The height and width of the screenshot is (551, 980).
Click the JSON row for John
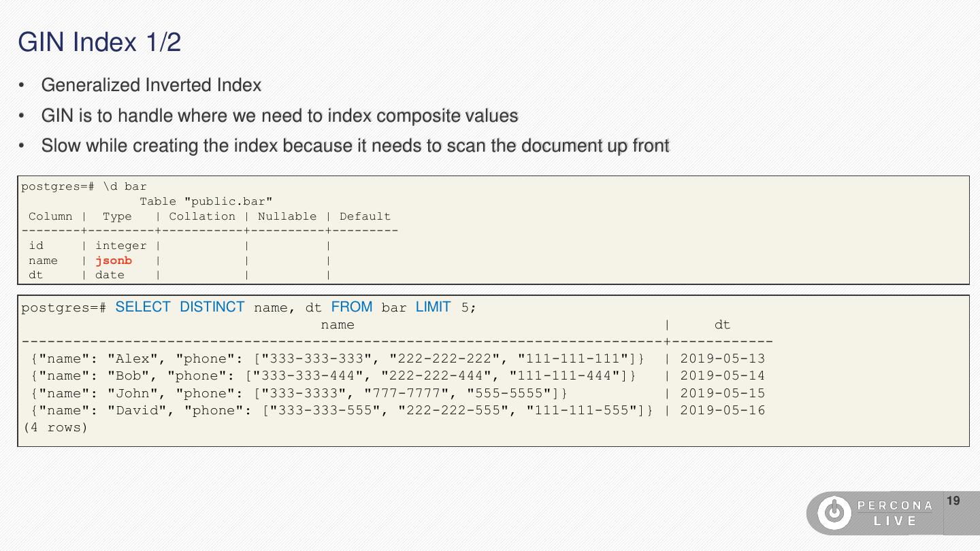(299, 393)
